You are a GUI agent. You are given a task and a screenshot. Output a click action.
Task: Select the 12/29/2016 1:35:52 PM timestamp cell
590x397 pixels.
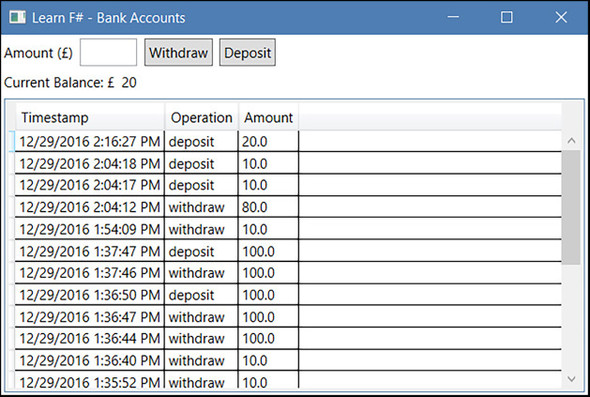pyautogui.click(x=90, y=380)
